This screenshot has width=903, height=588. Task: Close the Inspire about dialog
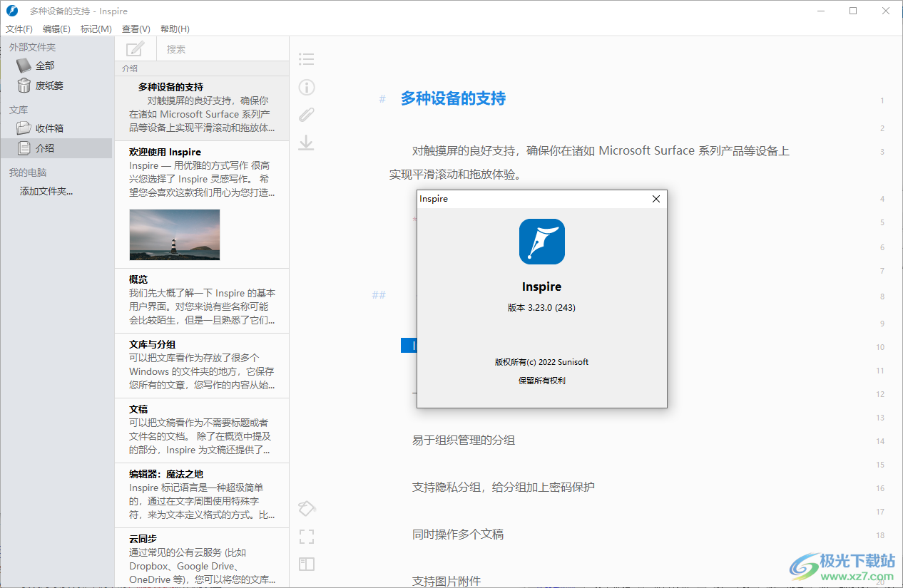[x=655, y=199]
